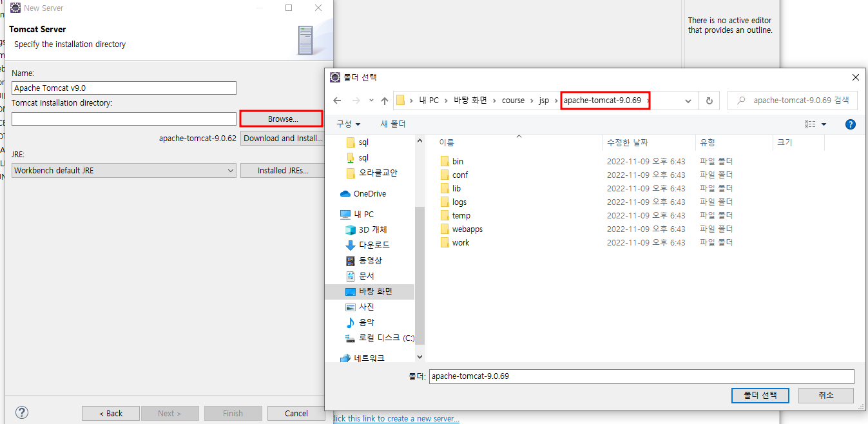This screenshot has height=424, width=868.
Task: Click Cancel in New Server wizard
Action: [296, 413]
